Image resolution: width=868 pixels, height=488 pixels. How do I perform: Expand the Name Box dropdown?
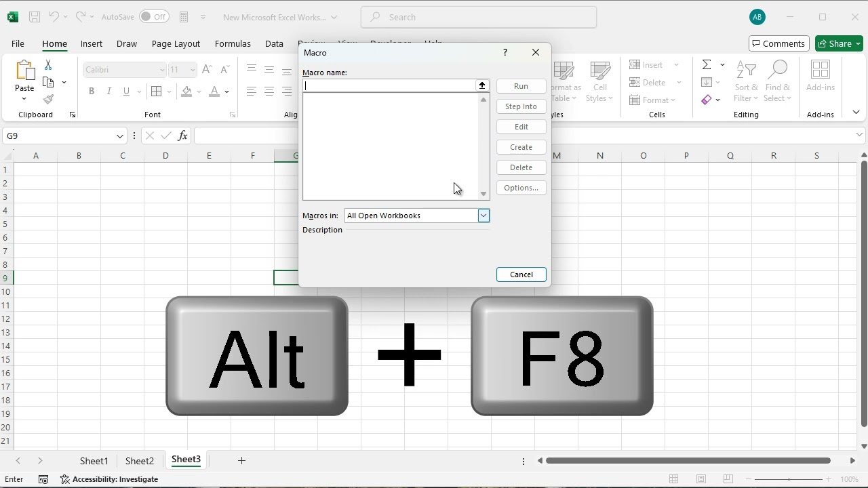click(x=120, y=136)
